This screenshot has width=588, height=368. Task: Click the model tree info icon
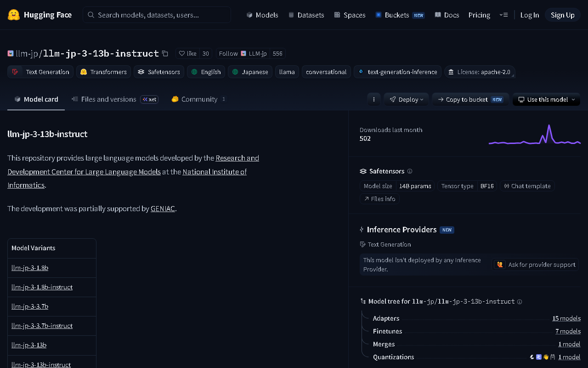[x=520, y=302]
